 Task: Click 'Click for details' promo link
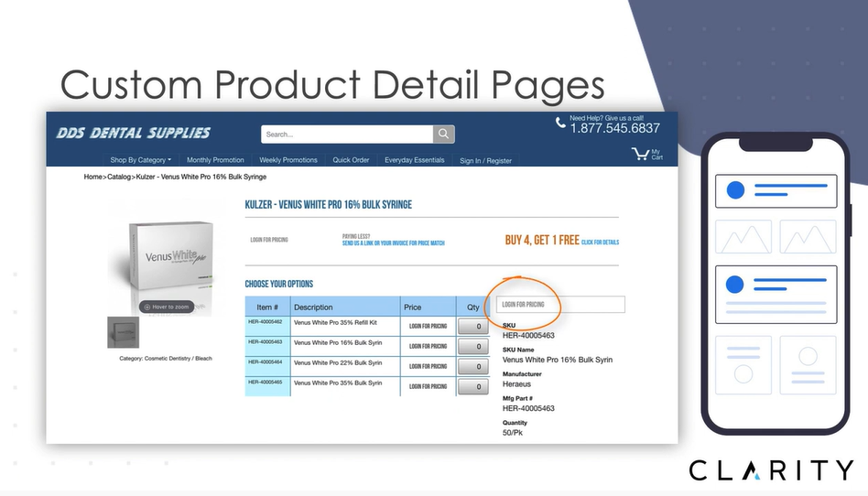[600, 242]
